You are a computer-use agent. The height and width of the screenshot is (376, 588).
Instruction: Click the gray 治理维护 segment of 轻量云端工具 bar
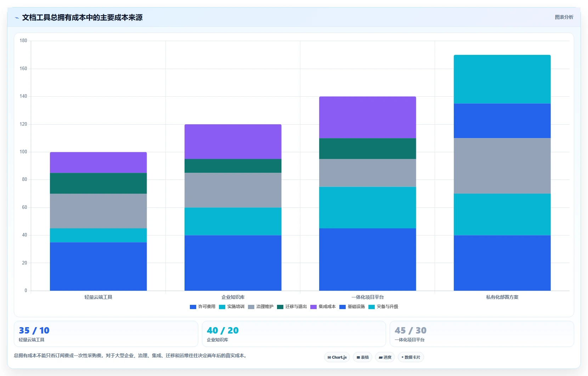click(98, 211)
